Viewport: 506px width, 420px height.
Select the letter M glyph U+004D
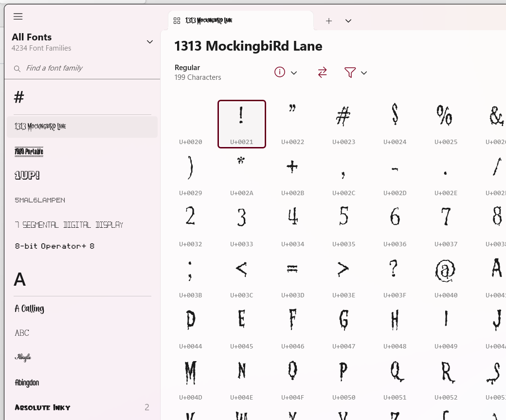191,379
